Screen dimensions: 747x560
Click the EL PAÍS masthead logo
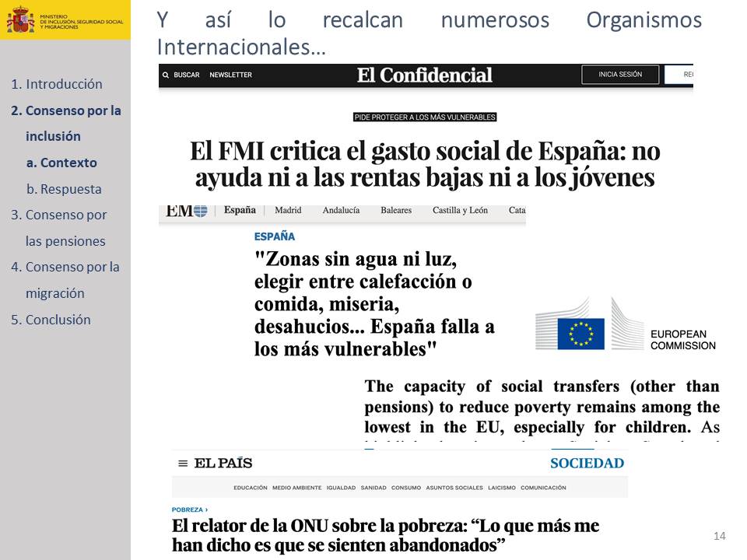(223, 463)
